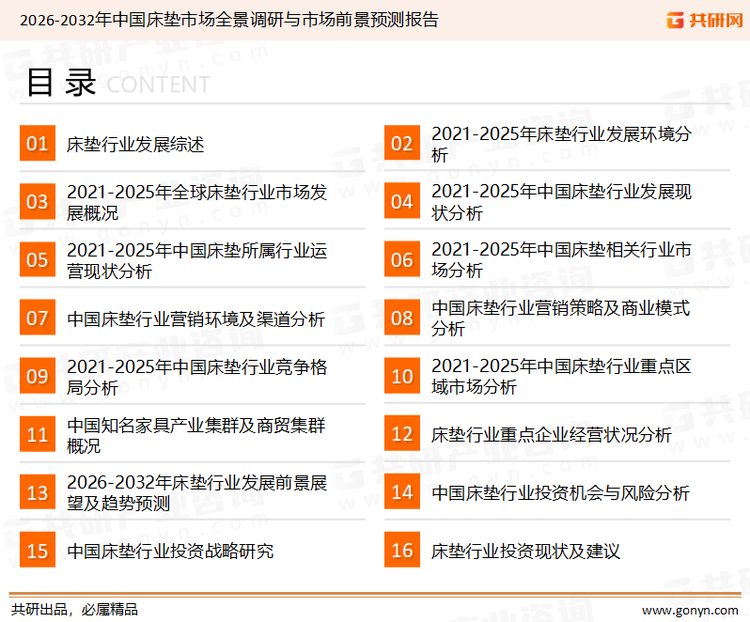The height and width of the screenshot is (622, 750).
Task: Click the orange 16 chapter badge
Action: coord(402,550)
